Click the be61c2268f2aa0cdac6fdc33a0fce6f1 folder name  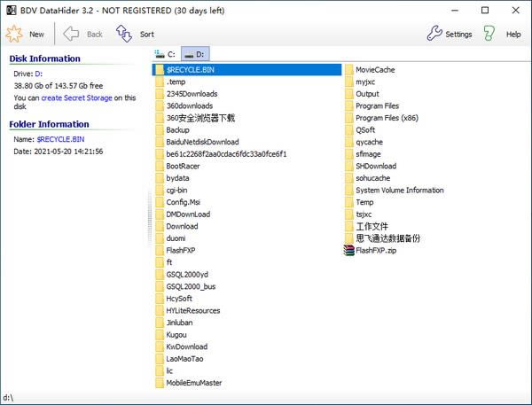tap(226, 154)
